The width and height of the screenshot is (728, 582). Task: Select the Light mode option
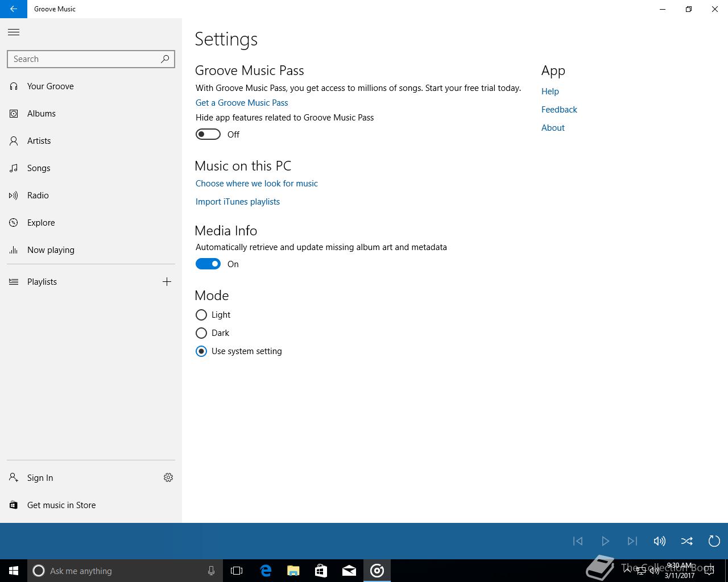coord(201,315)
